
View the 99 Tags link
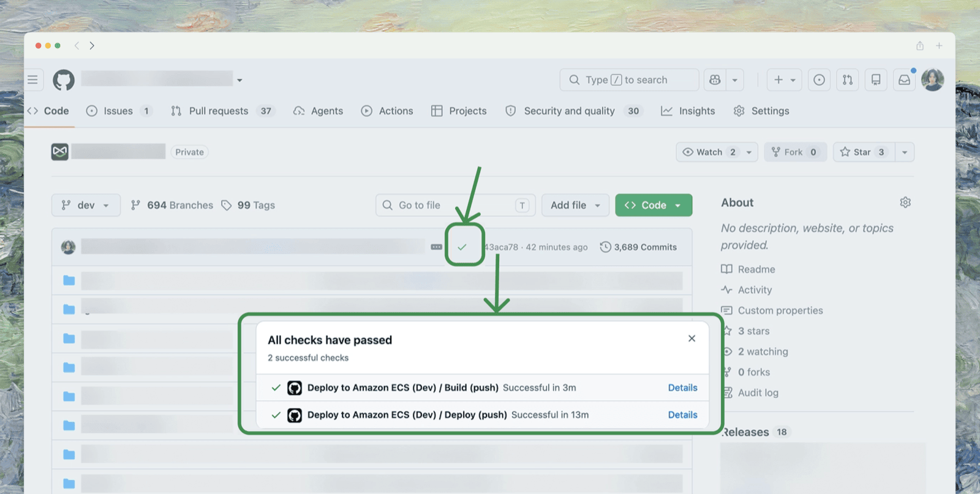tap(248, 205)
